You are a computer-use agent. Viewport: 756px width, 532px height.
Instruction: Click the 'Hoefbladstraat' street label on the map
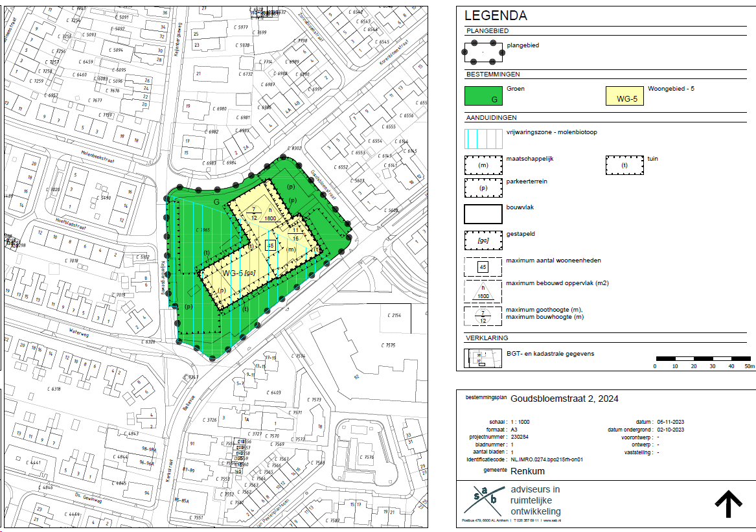tap(71, 224)
